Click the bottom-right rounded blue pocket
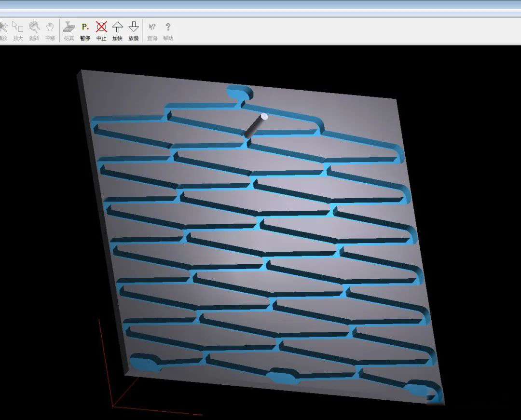This screenshot has width=521, height=420. [x=423, y=389]
